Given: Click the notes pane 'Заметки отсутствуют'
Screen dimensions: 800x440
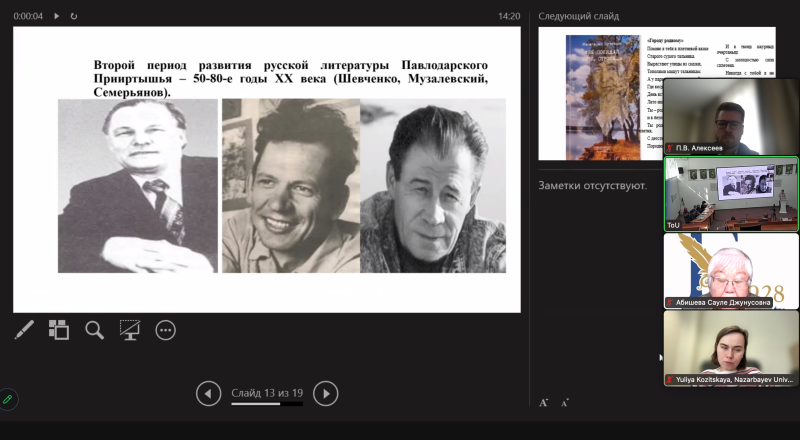Looking at the screenshot, I should coord(593,185).
